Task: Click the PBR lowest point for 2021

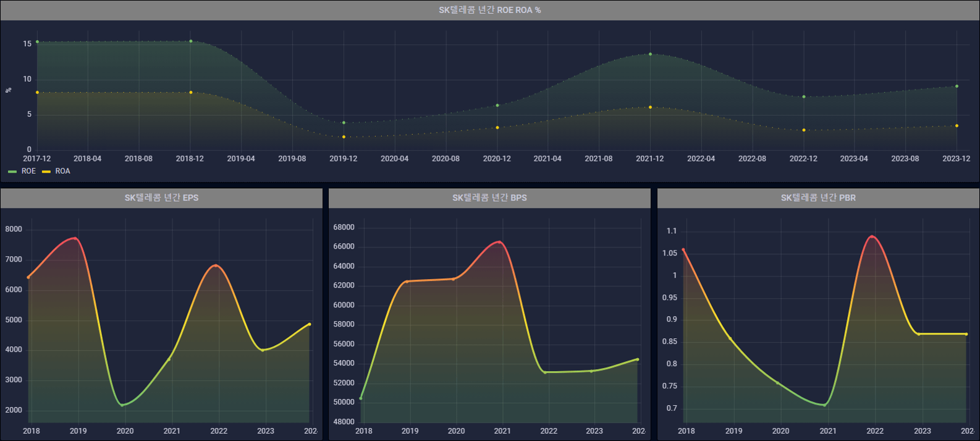Action: (x=825, y=405)
